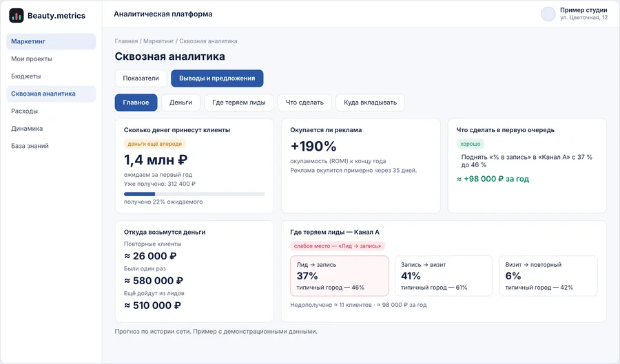Click типичный город — 61% text

[434, 288]
